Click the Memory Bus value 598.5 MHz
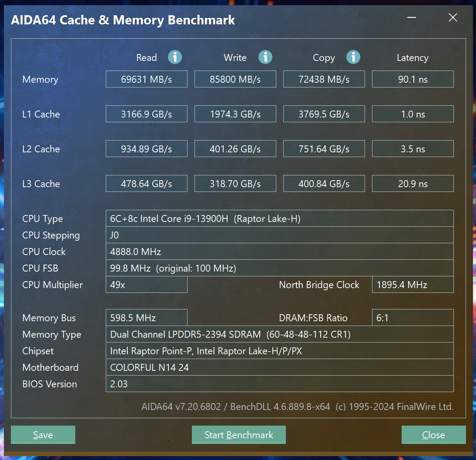 tap(147, 318)
